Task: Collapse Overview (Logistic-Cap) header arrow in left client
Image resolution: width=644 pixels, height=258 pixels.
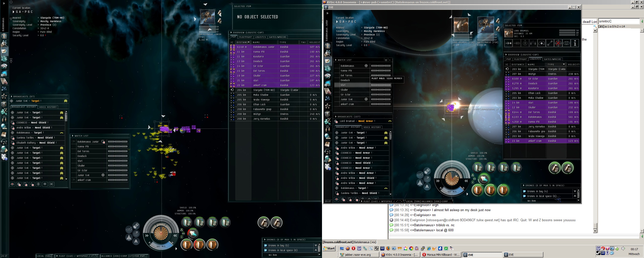Action: tap(231, 33)
